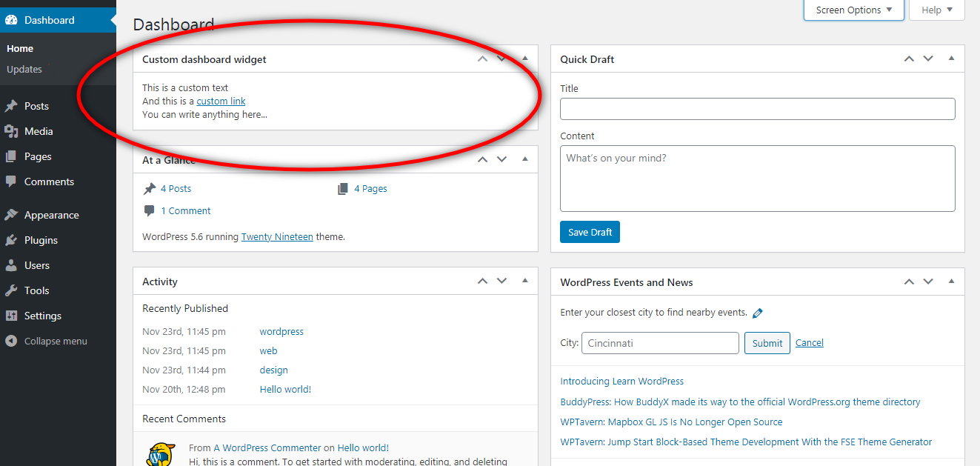Viewport: 980px width, 466px height.
Task: Focus the Quick Draft Content textarea
Action: point(758,179)
